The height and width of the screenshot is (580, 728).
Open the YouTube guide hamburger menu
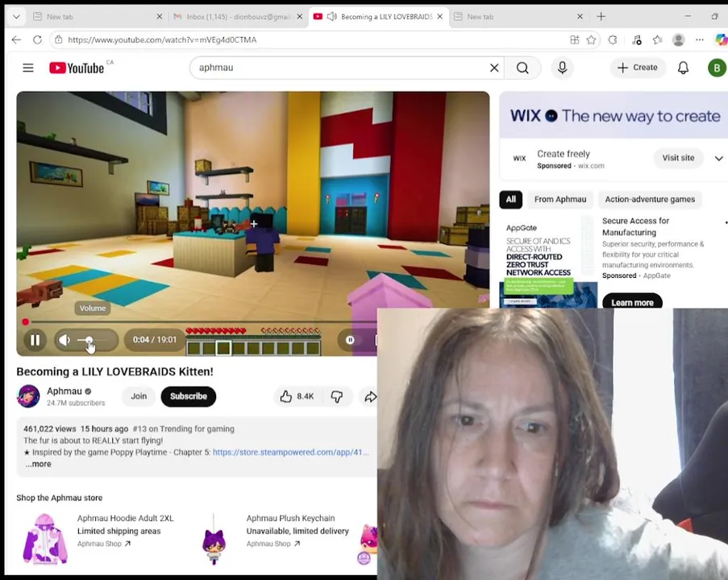click(28, 68)
